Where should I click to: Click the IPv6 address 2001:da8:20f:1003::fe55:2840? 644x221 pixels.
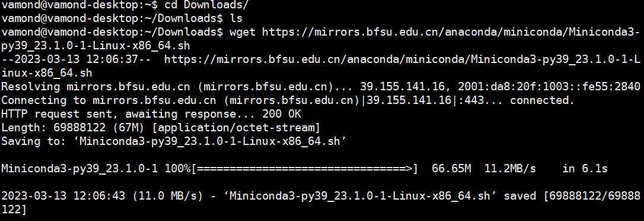pos(549,87)
